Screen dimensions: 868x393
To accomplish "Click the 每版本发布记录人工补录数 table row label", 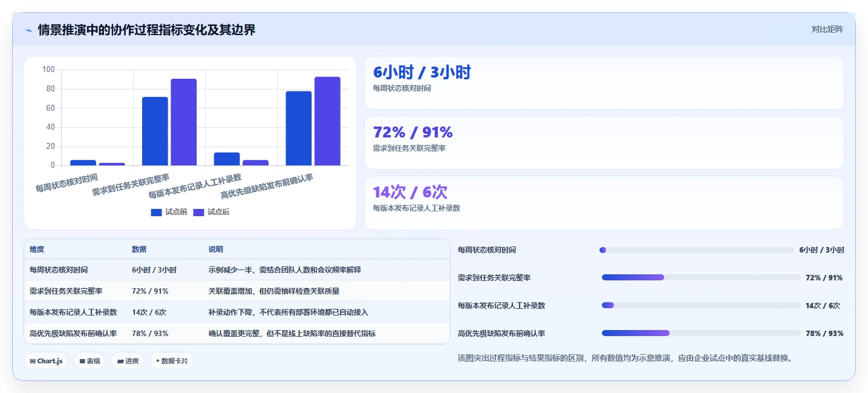I will [73, 312].
